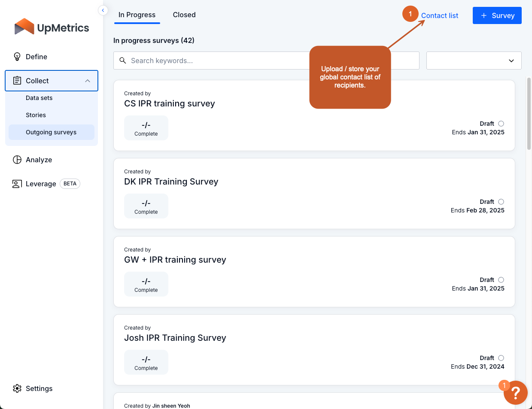Collapse the sidebar with the arrow toggle
The image size is (532, 409).
pyautogui.click(x=103, y=10)
